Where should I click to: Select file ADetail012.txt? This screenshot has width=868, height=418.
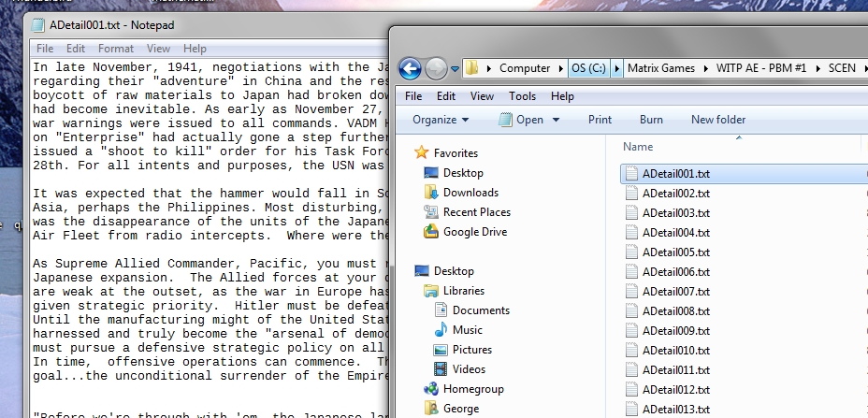(676, 390)
